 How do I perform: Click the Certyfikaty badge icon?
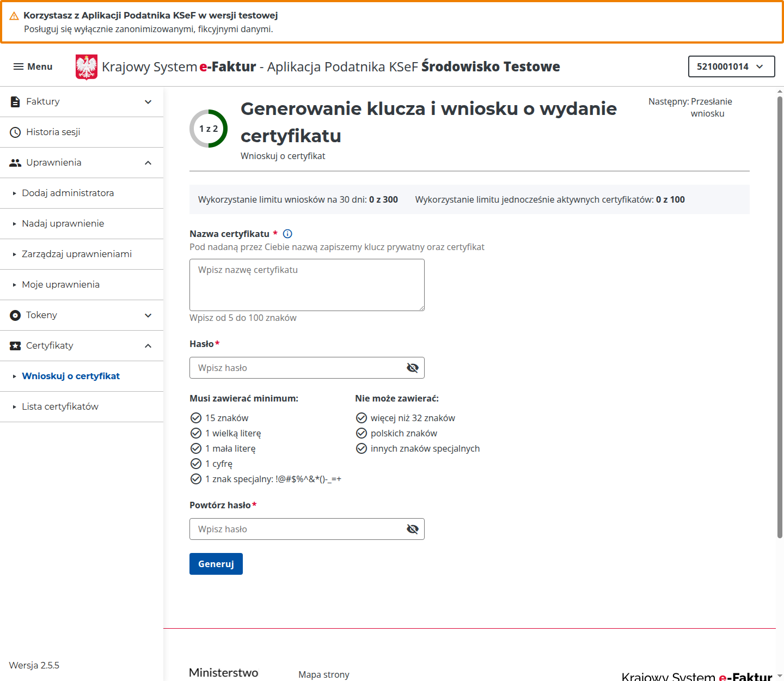tap(15, 346)
